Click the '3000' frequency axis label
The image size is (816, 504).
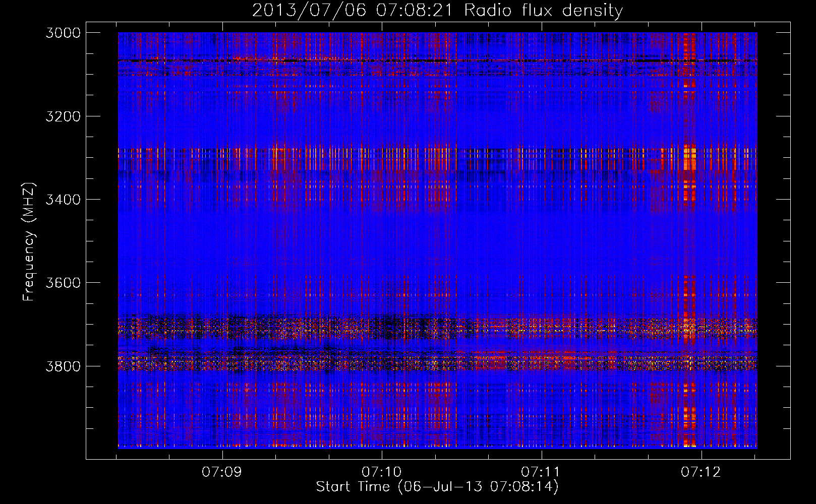pos(63,33)
